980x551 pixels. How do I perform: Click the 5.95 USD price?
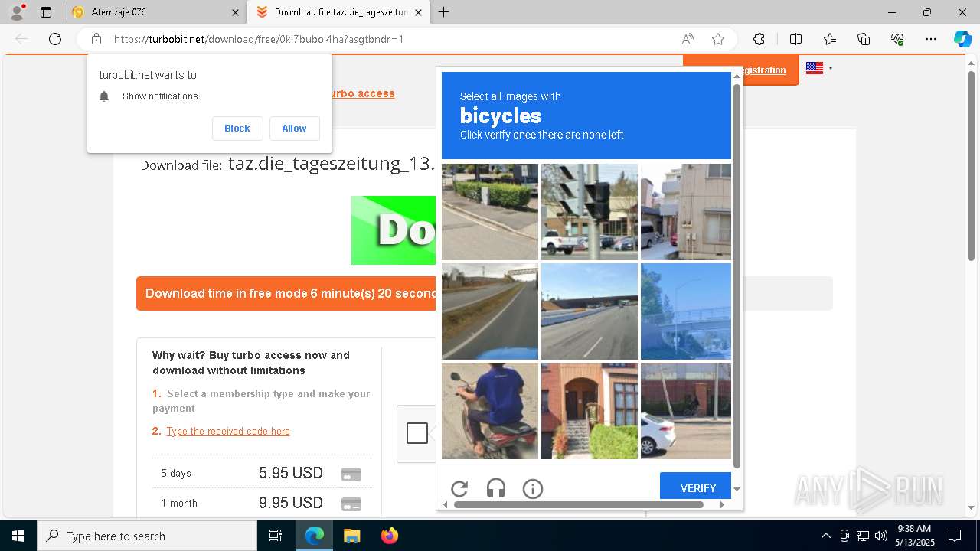[291, 473]
